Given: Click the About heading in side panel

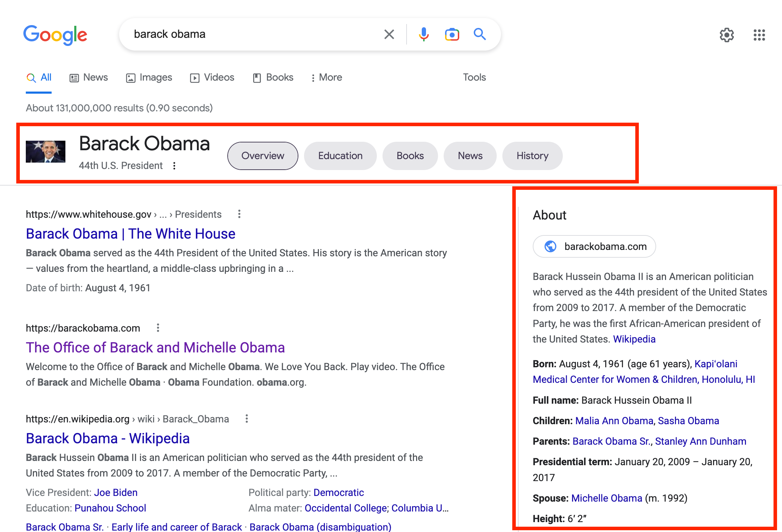Looking at the screenshot, I should pos(549,215).
